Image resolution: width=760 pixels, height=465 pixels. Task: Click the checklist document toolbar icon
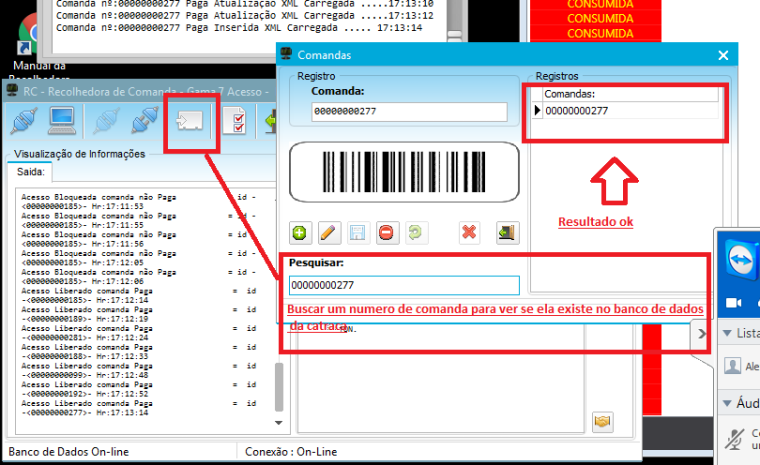235,121
